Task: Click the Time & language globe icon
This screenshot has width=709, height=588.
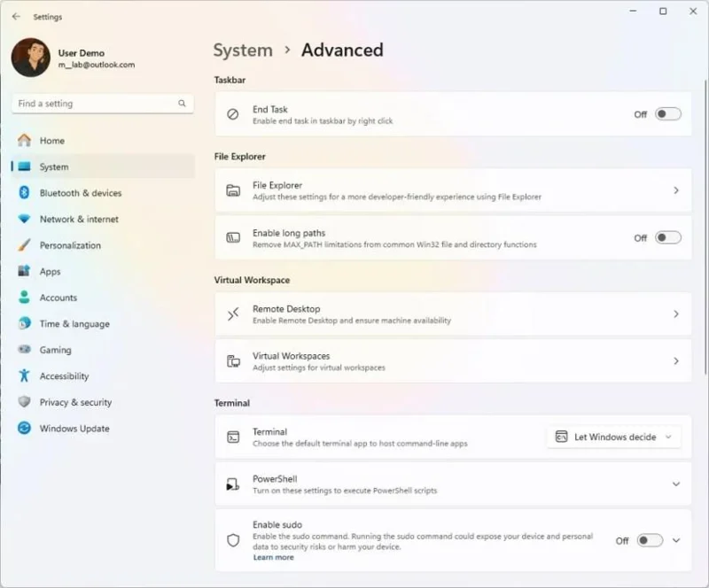Action: pyautogui.click(x=25, y=323)
